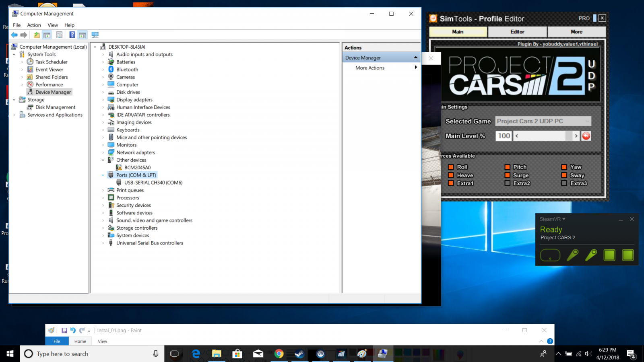Enable the Extra2 force checkbox
644x362 pixels.
507,183
